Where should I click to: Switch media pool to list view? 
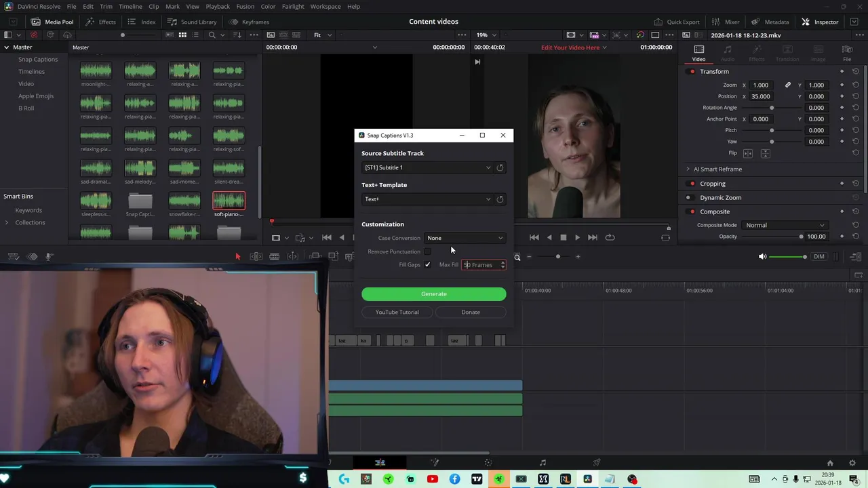tap(197, 35)
